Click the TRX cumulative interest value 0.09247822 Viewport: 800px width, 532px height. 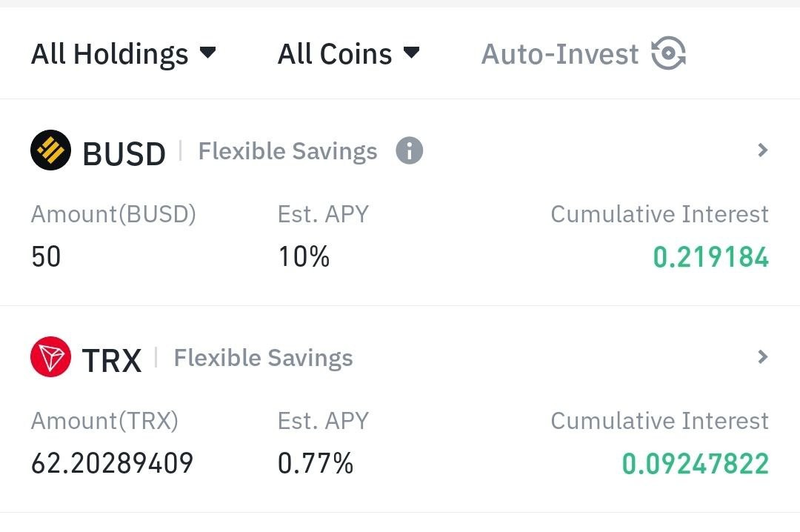click(696, 464)
